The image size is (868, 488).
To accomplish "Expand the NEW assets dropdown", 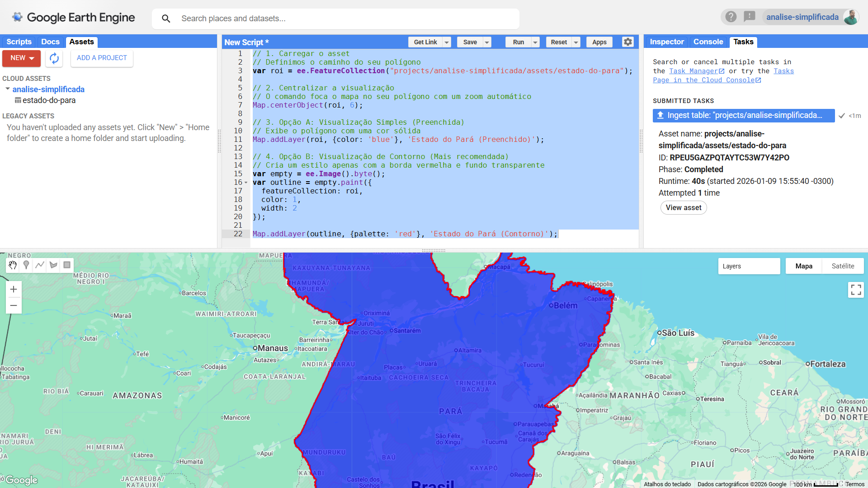I will tap(32, 58).
